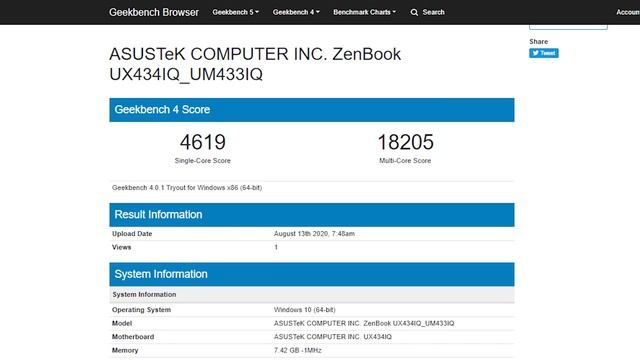Expand the Geekbench 5 dropdown menu
The height and width of the screenshot is (360, 640).
pyautogui.click(x=236, y=12)
